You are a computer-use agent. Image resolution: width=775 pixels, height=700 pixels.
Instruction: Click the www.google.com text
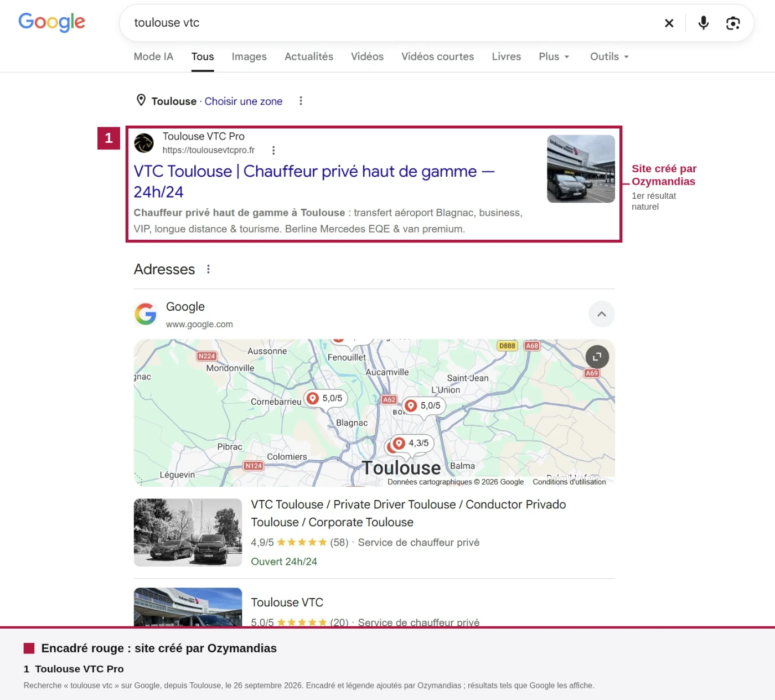[199, 325]
